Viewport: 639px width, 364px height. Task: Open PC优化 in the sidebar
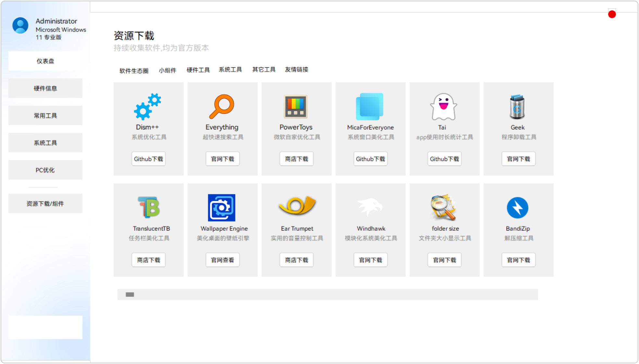click(45, 170)
